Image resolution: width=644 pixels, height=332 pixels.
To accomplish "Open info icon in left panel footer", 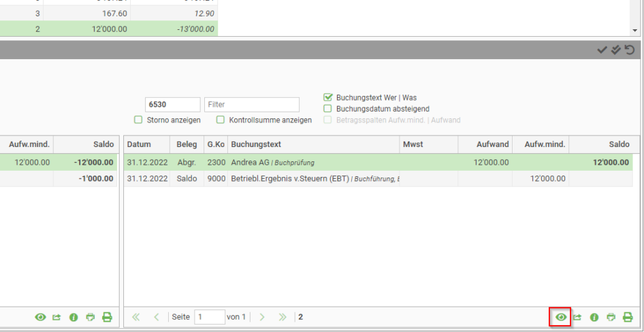I will coord(74,317).
